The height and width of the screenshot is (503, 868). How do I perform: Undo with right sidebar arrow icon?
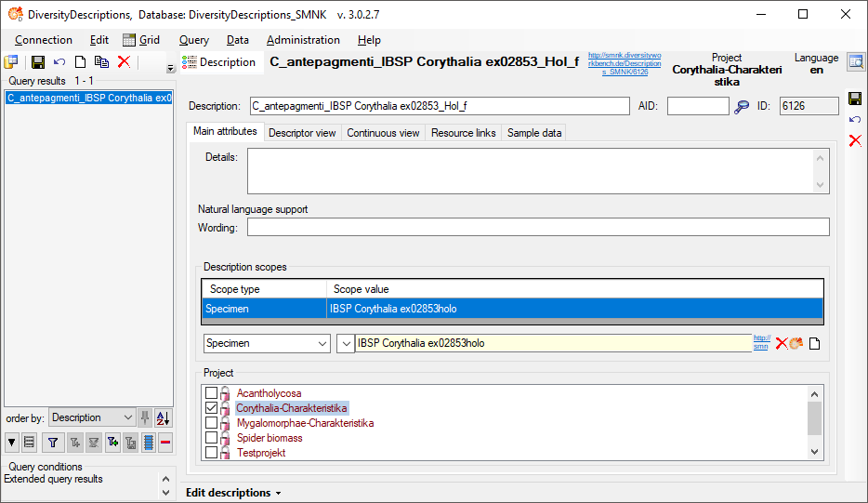tap(855, 120)
